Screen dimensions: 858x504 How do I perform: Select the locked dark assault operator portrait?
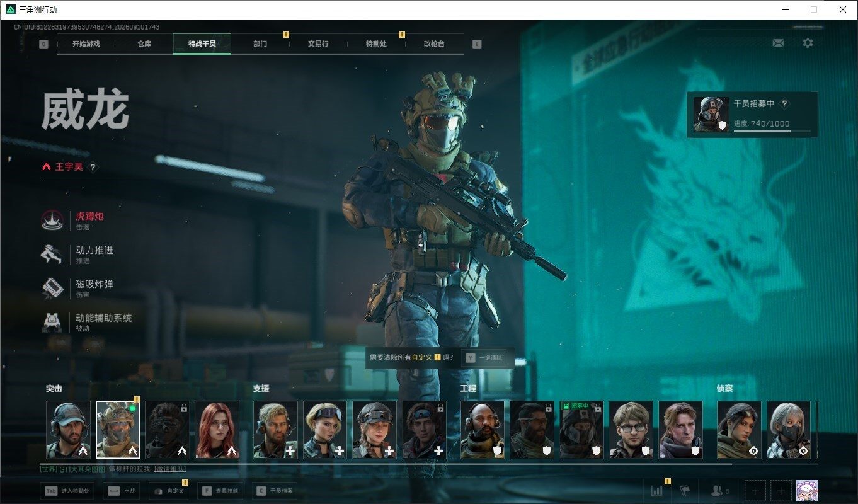(167, 430)
